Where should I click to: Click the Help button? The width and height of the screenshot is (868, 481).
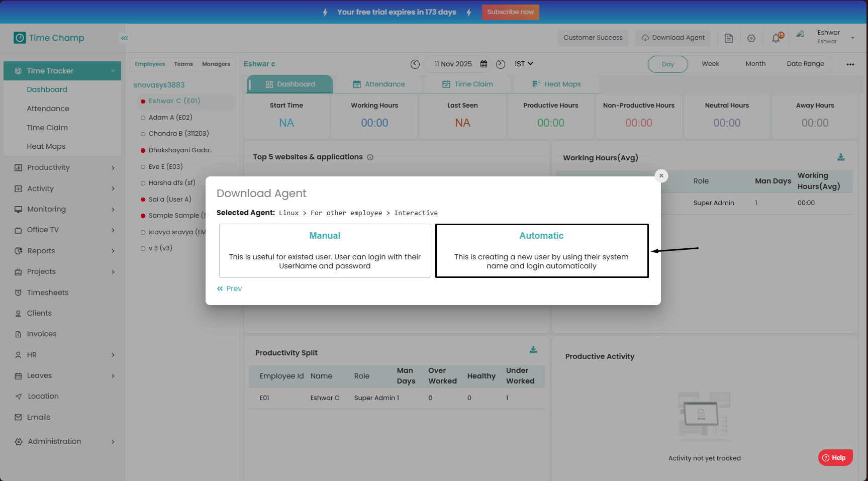coord(835,457)
